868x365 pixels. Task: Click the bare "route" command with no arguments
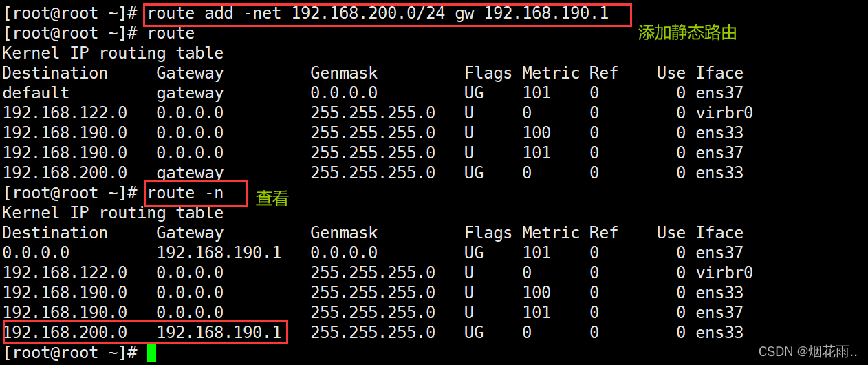pos(171,33)
